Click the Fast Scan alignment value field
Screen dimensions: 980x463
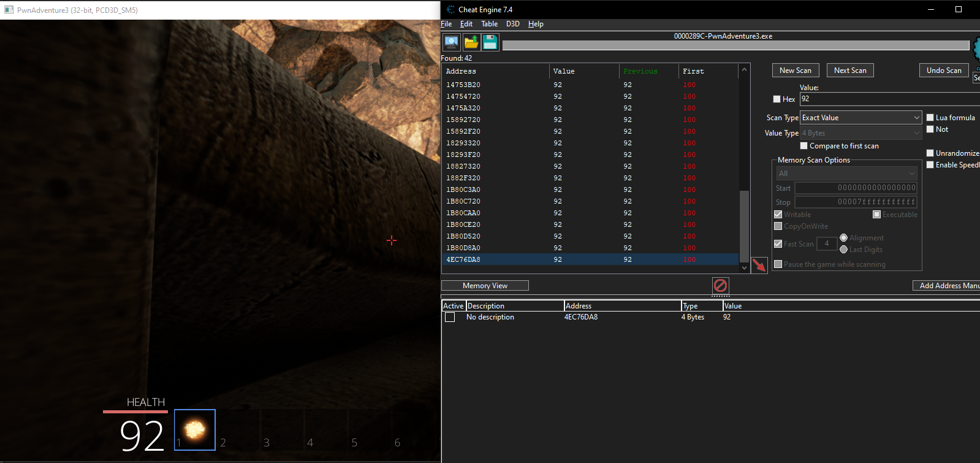coord(827,244)
